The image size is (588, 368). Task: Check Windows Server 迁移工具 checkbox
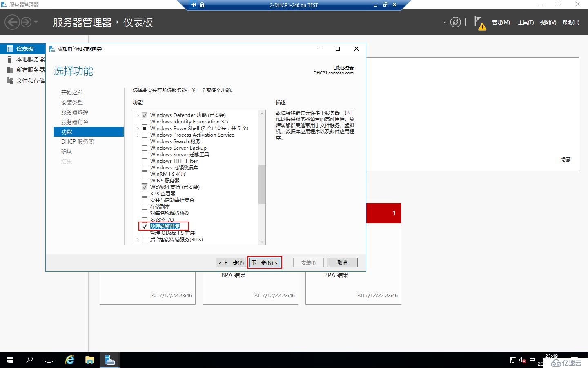(145, 155)
